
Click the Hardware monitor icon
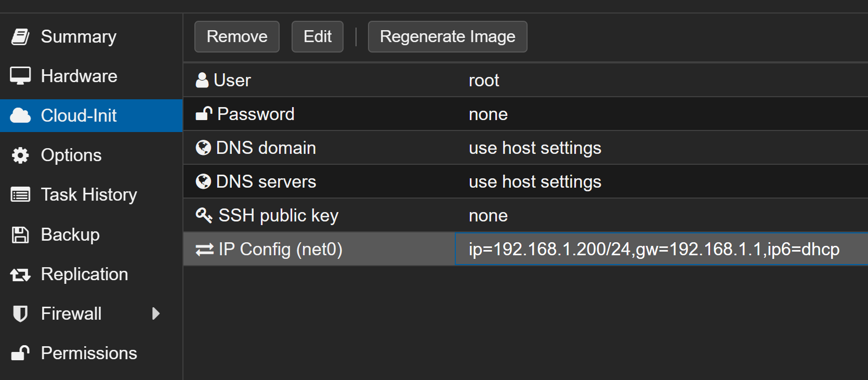(x=20, y=76)
